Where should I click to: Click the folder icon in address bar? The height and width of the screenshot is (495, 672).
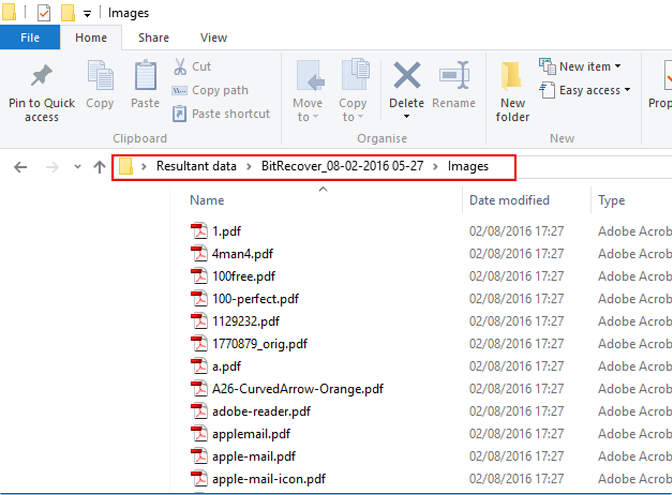(x=126, y=166)
